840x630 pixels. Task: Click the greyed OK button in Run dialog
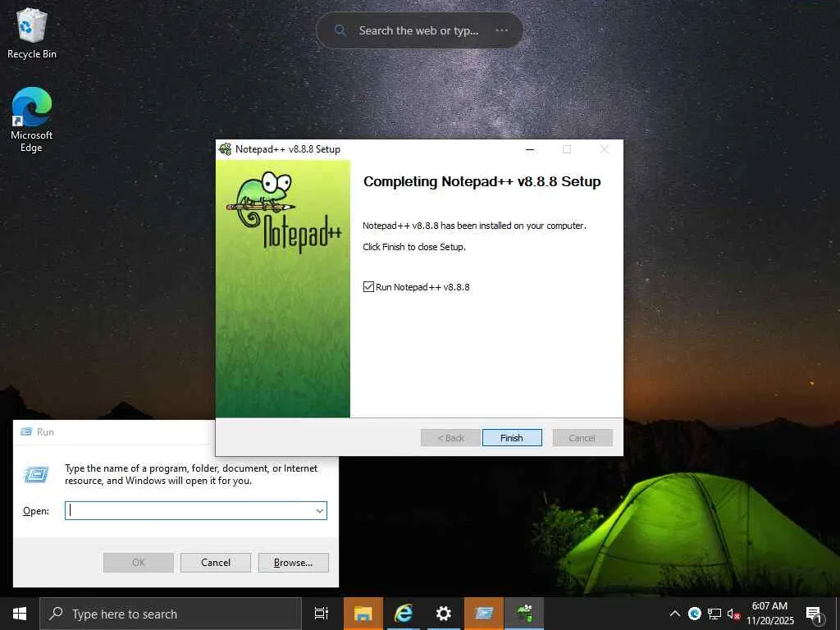(138, 563)
